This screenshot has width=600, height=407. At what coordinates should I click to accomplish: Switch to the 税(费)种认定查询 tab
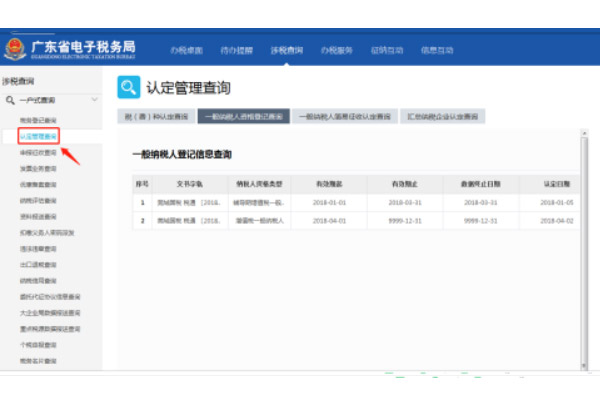click(x=156, y=116)
